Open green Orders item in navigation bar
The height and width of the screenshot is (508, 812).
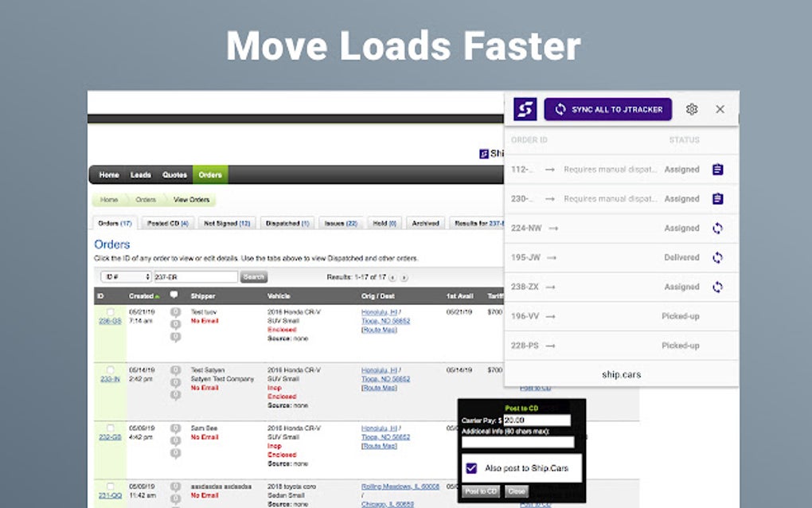click(210, 175)
